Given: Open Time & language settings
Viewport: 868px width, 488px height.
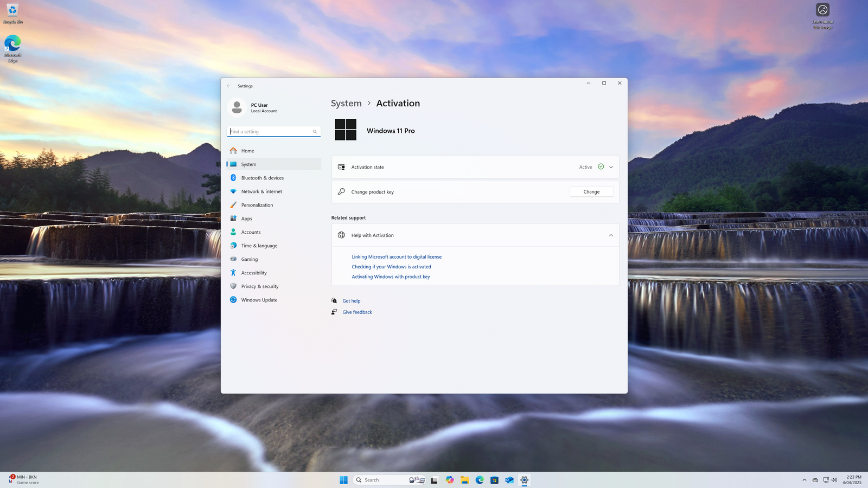Looking at the screenshot, I should tap(273, 246).
